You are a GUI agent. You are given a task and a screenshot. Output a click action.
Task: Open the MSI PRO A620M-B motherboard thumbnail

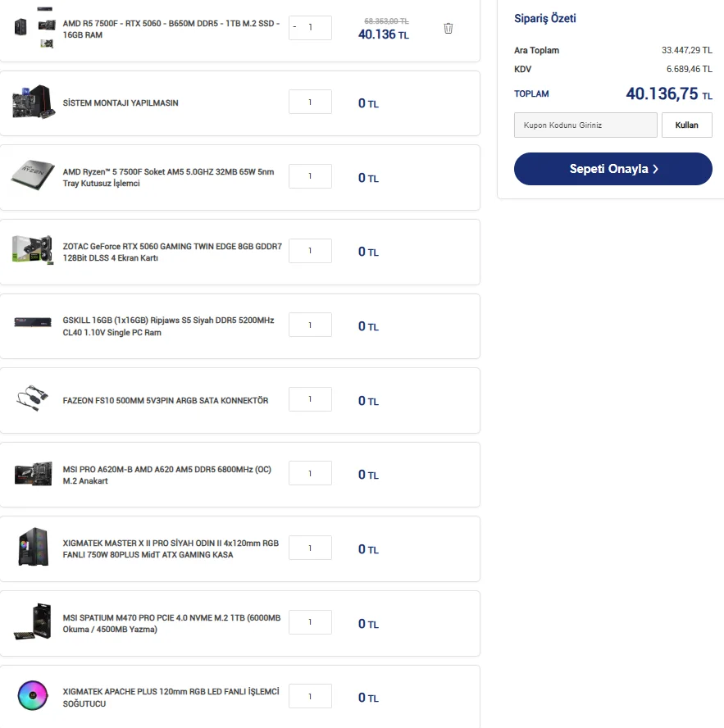33,475
